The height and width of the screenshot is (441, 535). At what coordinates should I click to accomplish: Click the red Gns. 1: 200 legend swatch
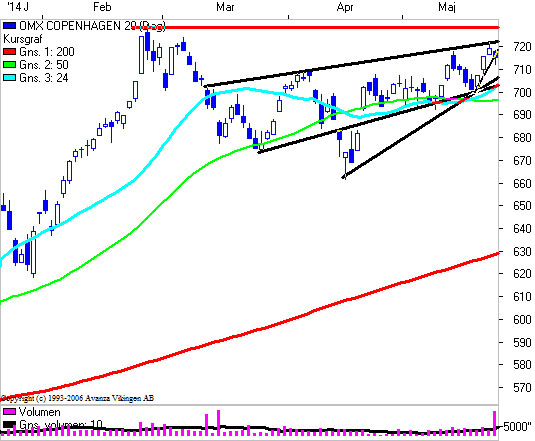[10, 52]
